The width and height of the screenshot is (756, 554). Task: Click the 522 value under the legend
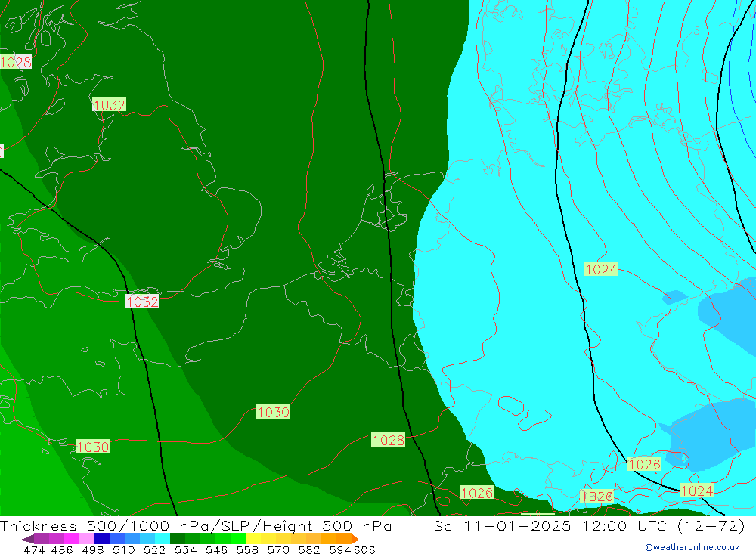(154, 549)
